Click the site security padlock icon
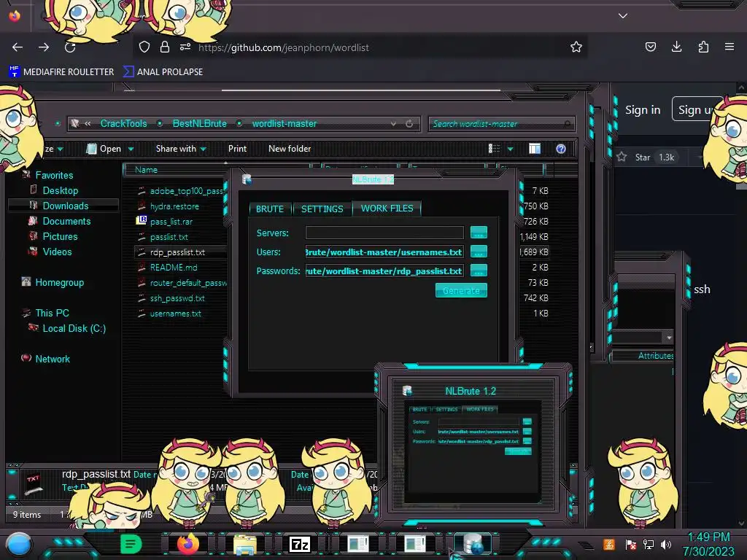The height and width of the screenshot is (560, 747). point(164,47)
